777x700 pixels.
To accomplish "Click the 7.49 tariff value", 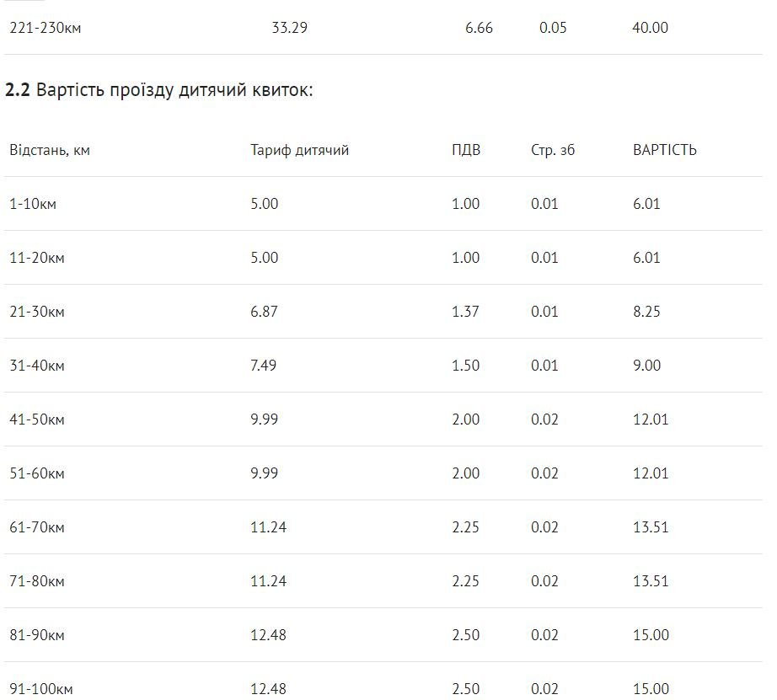I will [264, 366].
